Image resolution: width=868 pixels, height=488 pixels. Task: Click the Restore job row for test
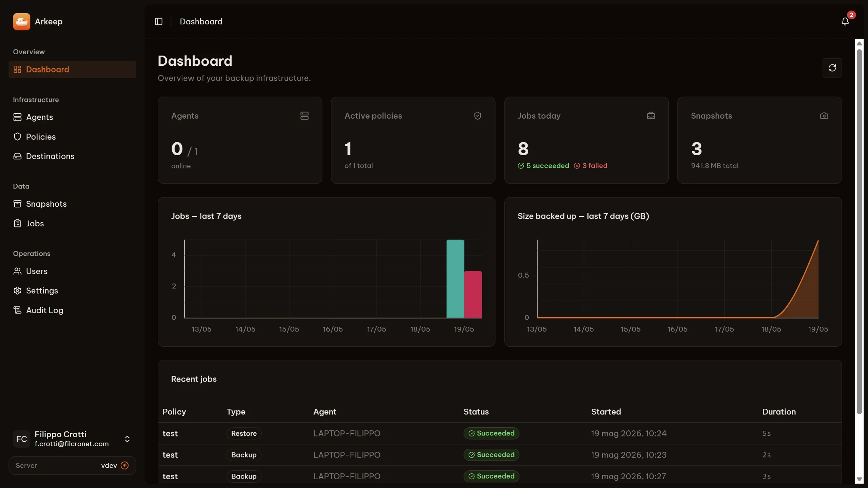499,433
